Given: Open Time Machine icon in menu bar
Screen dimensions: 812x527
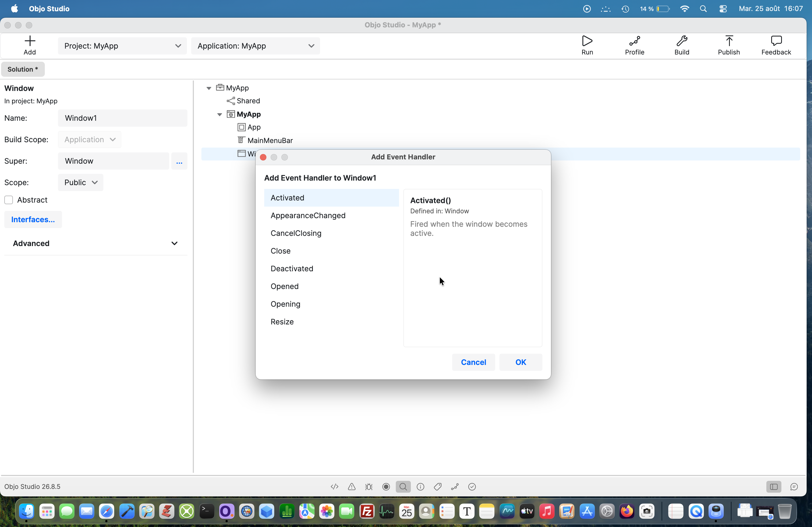Looking at the screenshot, I should pyautogui.click(x=625, y=9).
